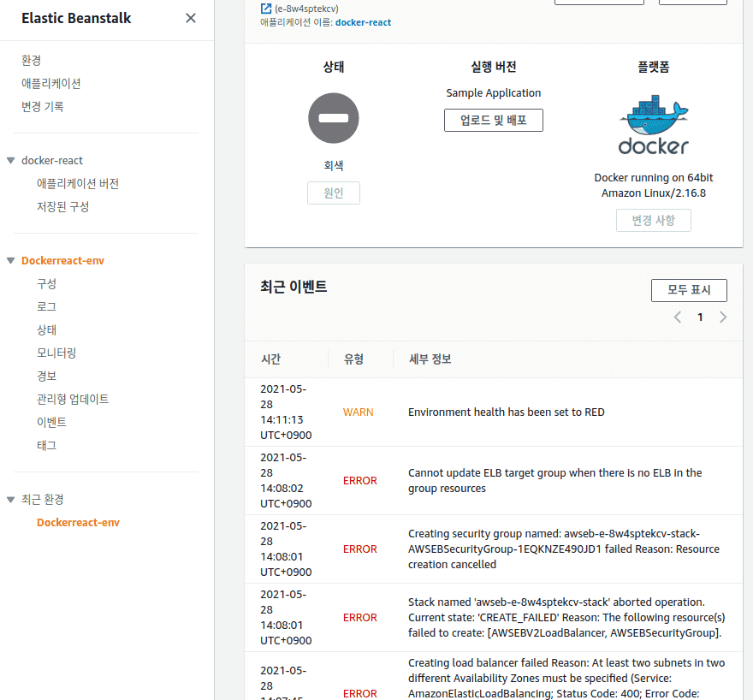Open 관리형 업데이트 under Dockerreact-env
The height and width of the screenshot is (700, 753).
[73, 399]
